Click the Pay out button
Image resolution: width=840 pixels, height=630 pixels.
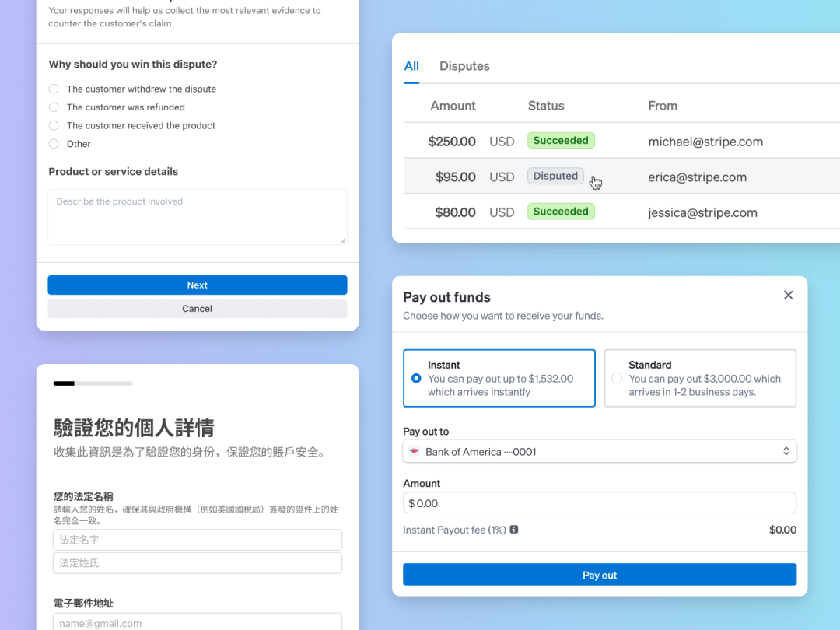tap(600, 575)
